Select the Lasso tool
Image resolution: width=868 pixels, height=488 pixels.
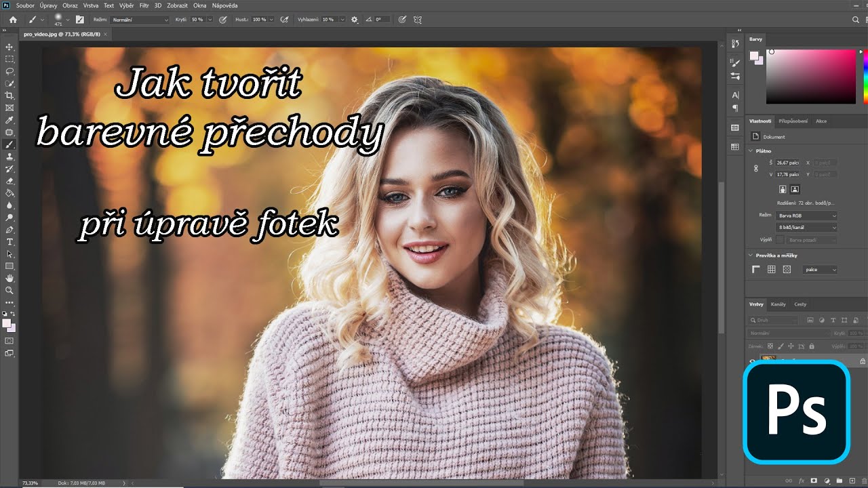[x=9, y=71]
